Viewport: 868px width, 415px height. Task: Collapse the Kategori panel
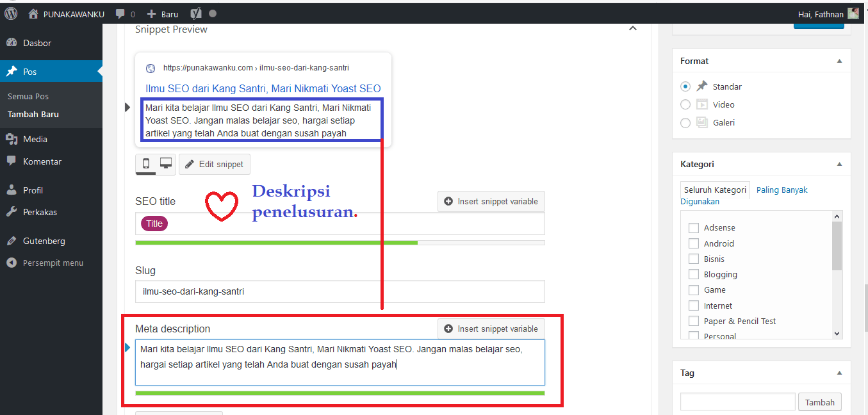coord(839,165)
